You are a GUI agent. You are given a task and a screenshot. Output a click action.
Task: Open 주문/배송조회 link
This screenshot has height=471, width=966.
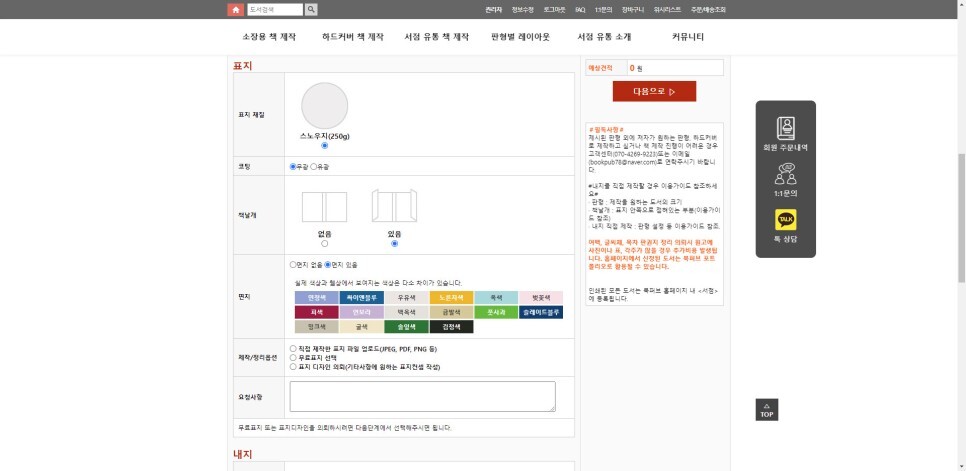[x=708, y=10]
